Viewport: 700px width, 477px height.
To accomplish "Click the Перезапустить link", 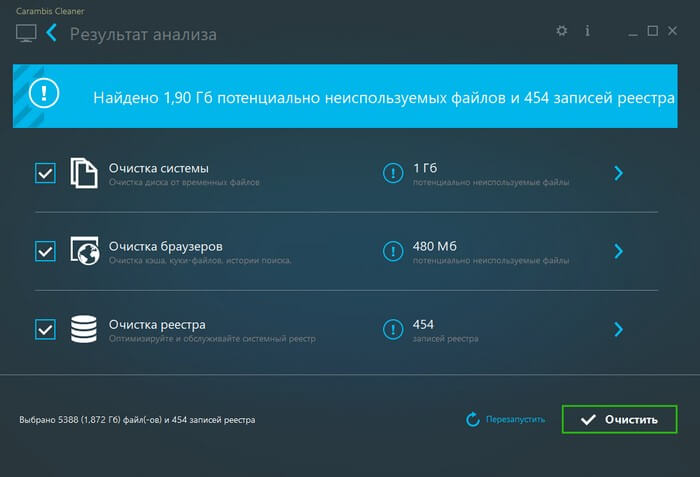I will point(515,419).
